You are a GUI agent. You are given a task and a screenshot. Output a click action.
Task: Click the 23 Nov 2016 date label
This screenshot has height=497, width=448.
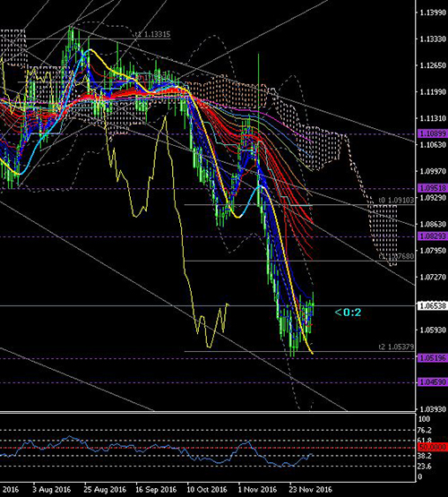[x=310, y=490]
